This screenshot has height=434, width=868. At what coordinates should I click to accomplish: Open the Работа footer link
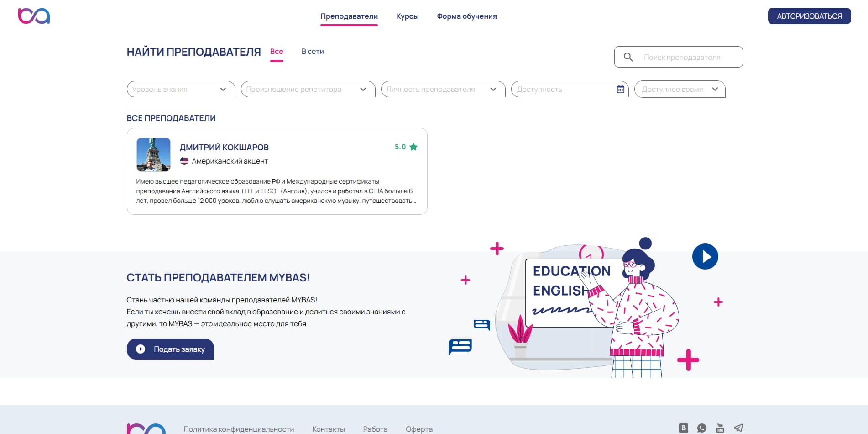pyautogui.click(x=375, y=429)
